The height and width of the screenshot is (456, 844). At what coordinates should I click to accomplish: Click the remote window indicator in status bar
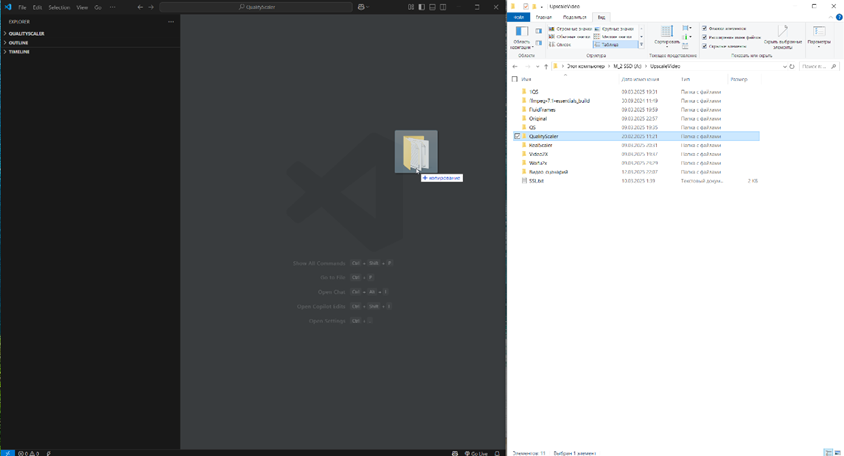[x=8, y=453]
